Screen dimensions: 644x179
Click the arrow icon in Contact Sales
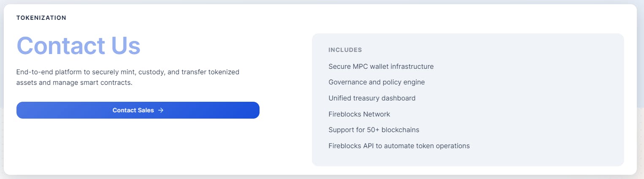[161, 110]
